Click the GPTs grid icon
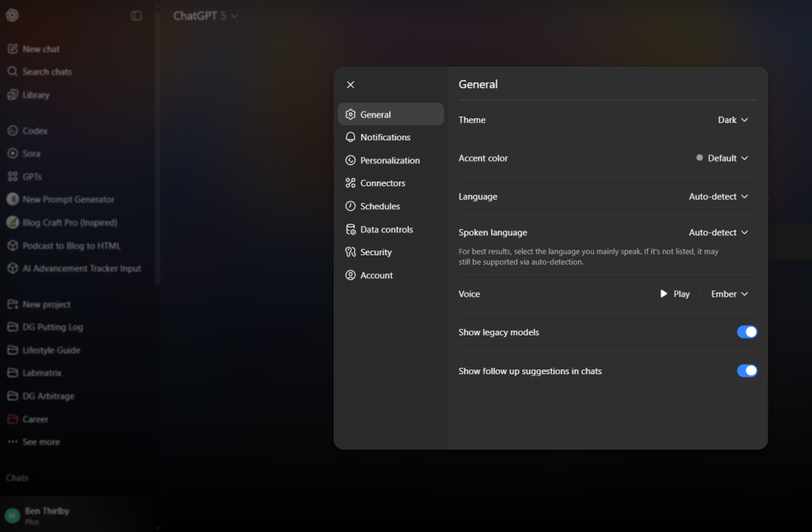 [13, 177]
